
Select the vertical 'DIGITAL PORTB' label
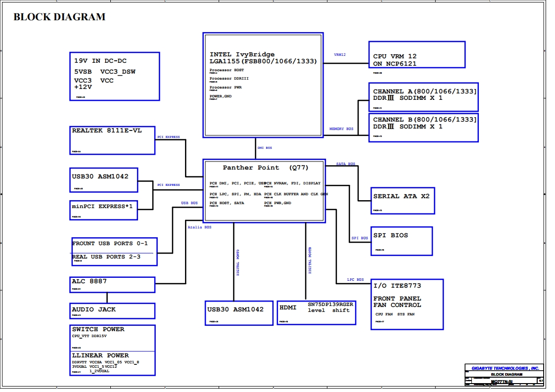(310, 261)
